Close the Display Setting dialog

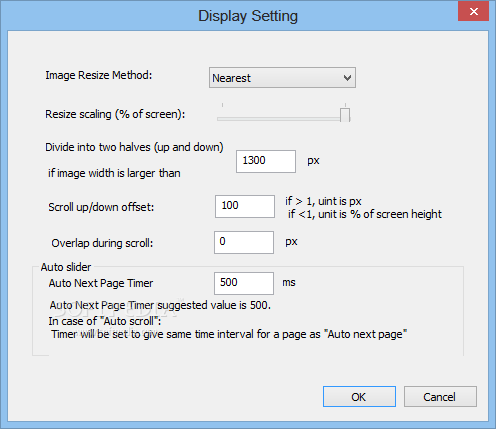click(x=473, y=12)
